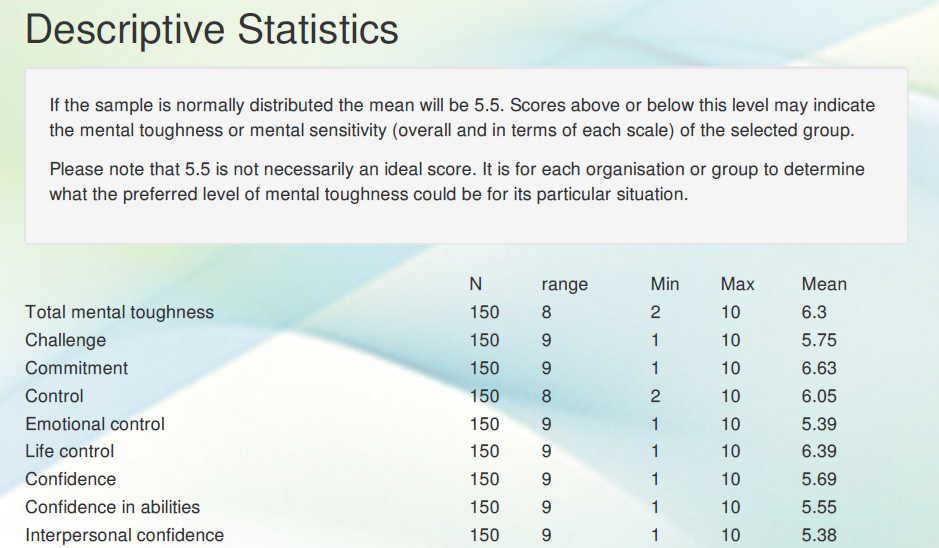Screen dimensions: 939x548
Task: Click the Descriptive Statistics heading
Action: tap(212, 30)
